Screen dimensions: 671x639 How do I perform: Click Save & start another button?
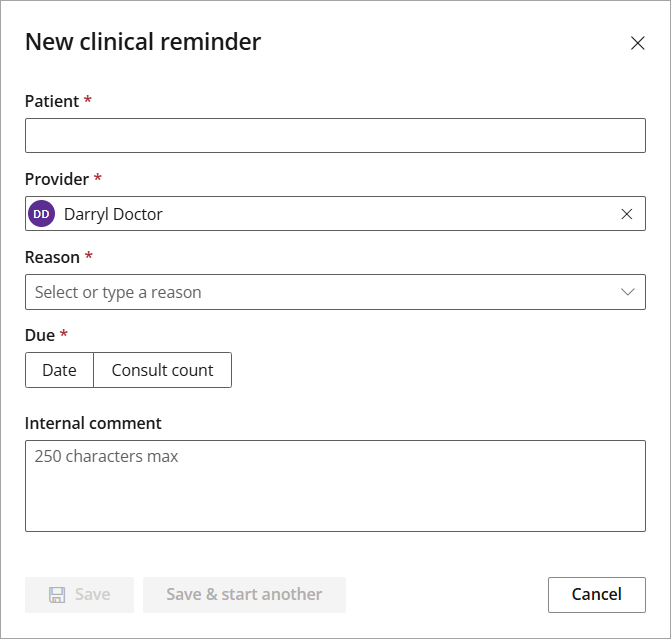tap(244, 594)
